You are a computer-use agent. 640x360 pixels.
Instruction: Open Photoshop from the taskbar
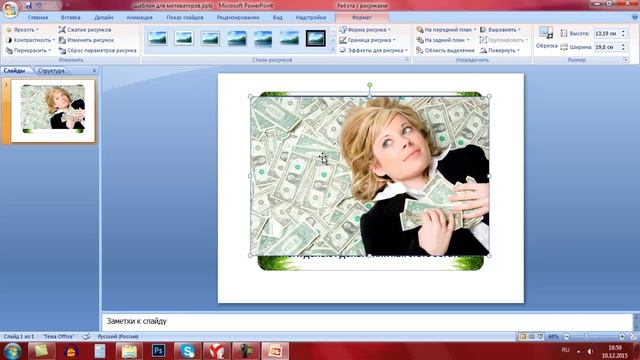click(158, 351)
